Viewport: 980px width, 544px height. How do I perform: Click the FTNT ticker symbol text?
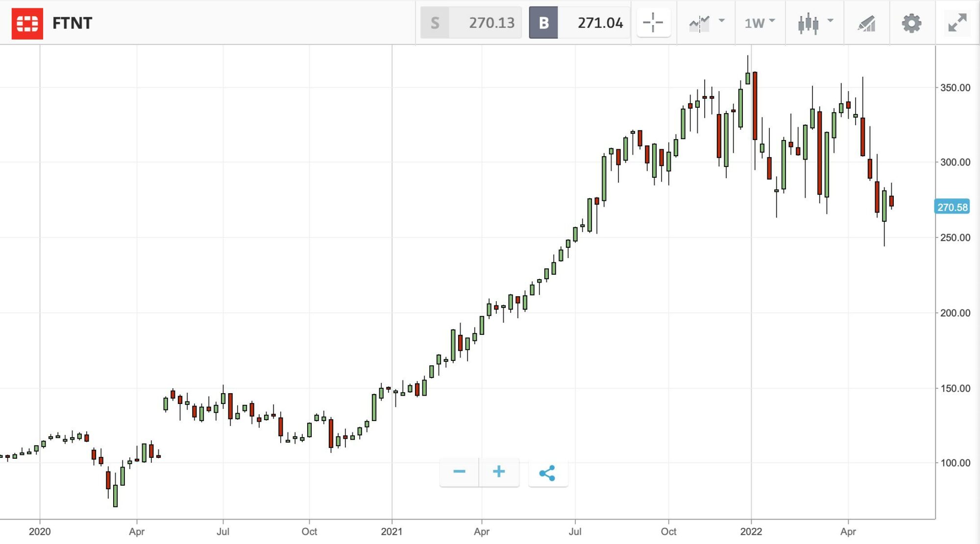pyautogui.click(x=72, y=23)
